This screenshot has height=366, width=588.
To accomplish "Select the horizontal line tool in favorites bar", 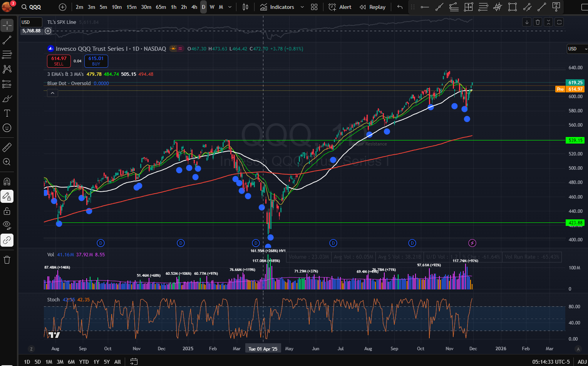I will point(425,7).
